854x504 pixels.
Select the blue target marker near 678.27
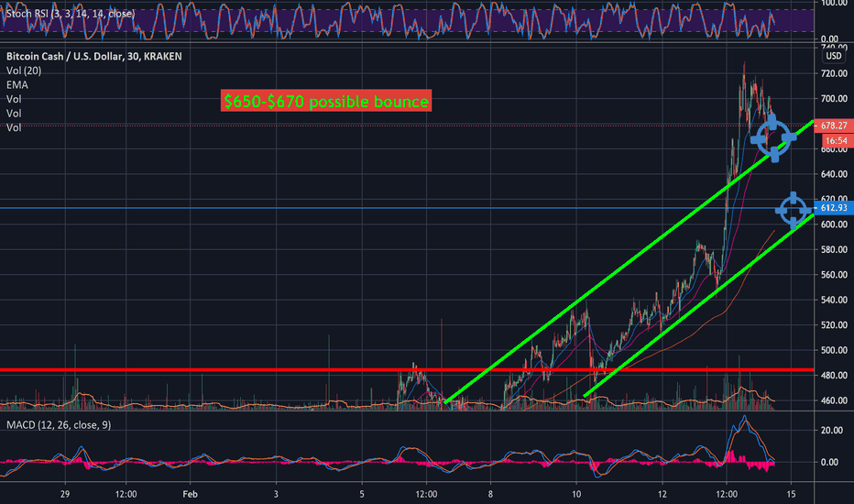773,138
